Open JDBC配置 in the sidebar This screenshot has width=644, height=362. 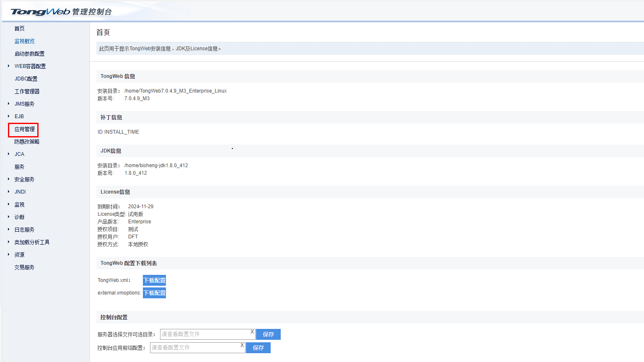[26, 79]
